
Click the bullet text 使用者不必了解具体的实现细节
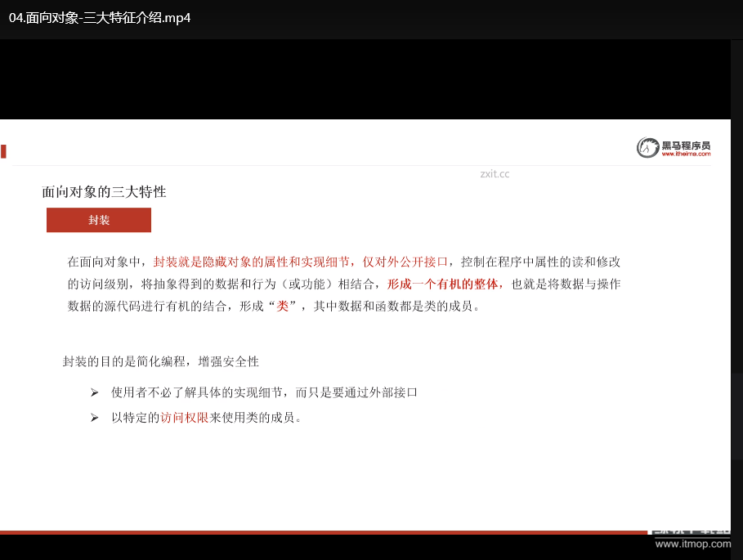pos(197,392)
